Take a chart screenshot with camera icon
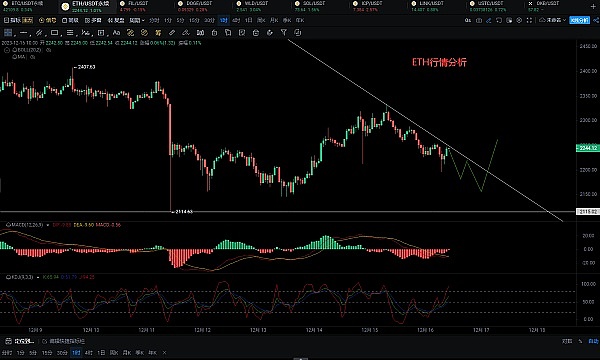This screenshot has width=600, height=360. point(479,20)
